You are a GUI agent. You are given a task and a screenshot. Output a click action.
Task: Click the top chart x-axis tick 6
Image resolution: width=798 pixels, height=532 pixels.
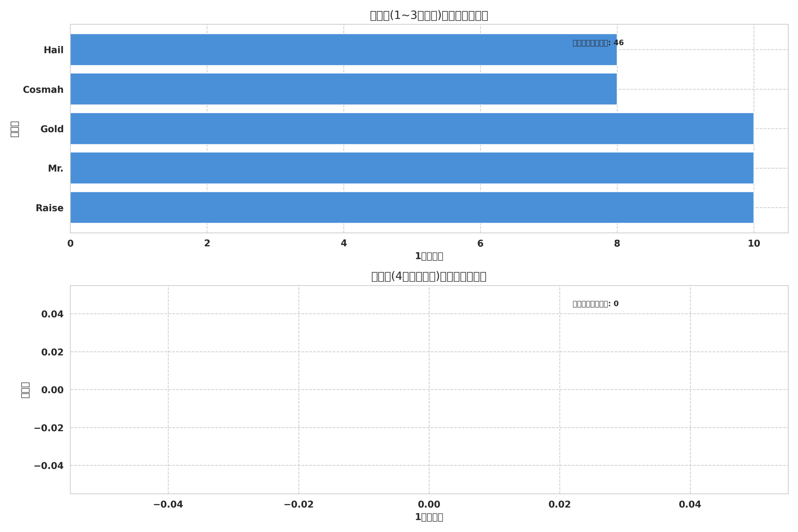pyautogui.click(x=480, y=244)
